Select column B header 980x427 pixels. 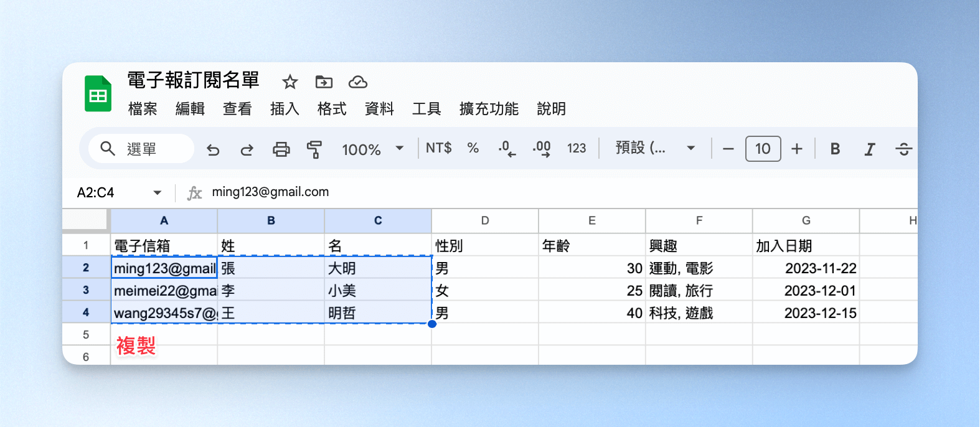271,221
